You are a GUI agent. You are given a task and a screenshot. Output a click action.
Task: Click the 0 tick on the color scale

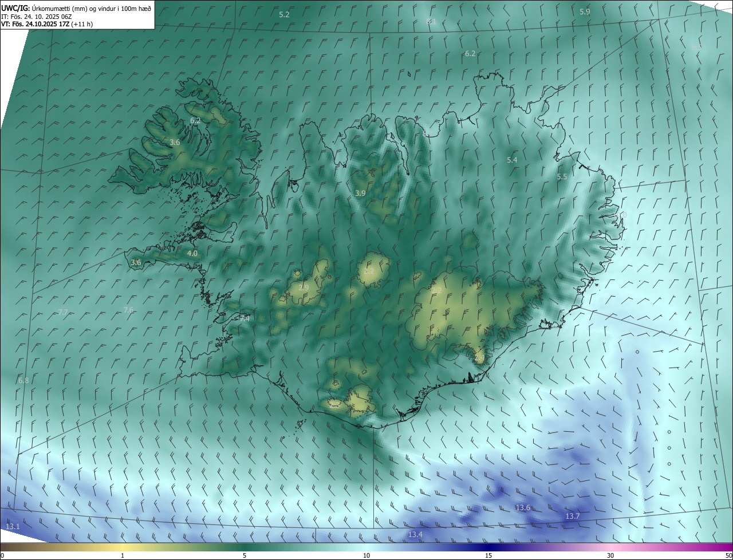pyautogui.click(x=2, y=556)
